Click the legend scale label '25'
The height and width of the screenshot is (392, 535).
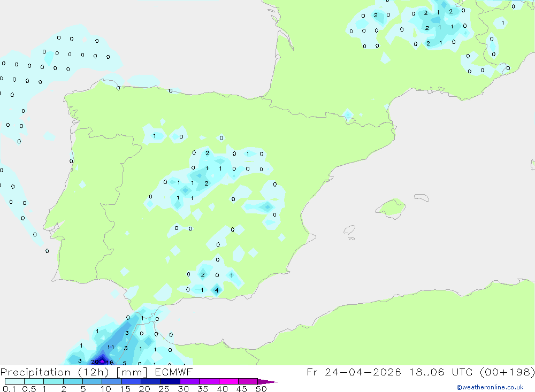tap(164, 389)
